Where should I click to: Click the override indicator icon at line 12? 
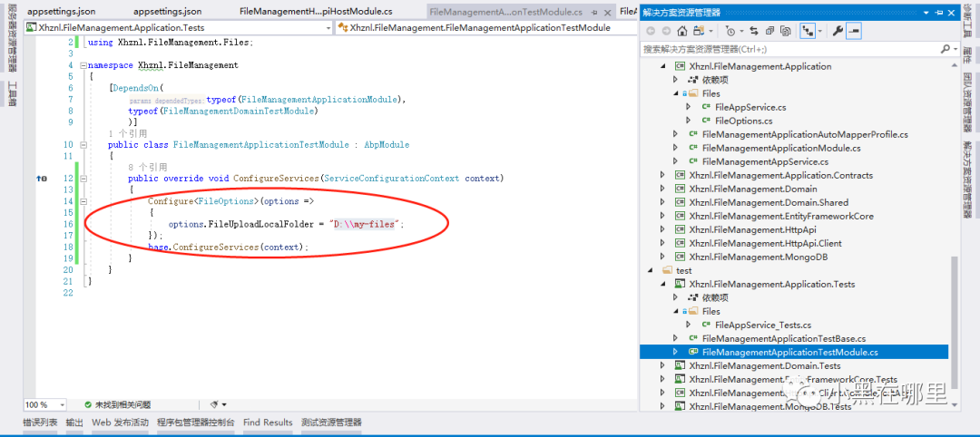coord(42,179)
